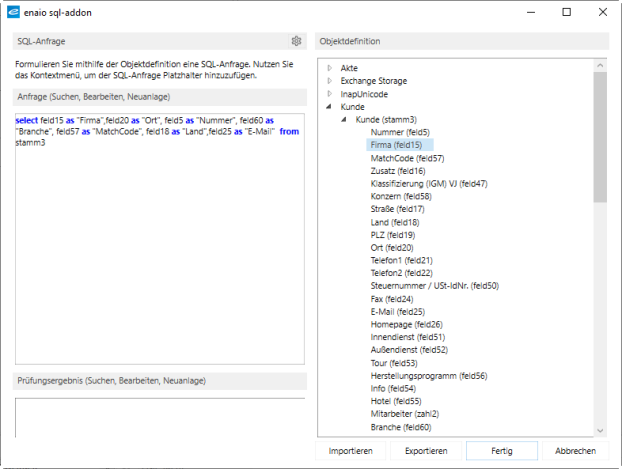Confirm with the Fertig button
This screenshot has height=469, width=622.
(502, 451)
